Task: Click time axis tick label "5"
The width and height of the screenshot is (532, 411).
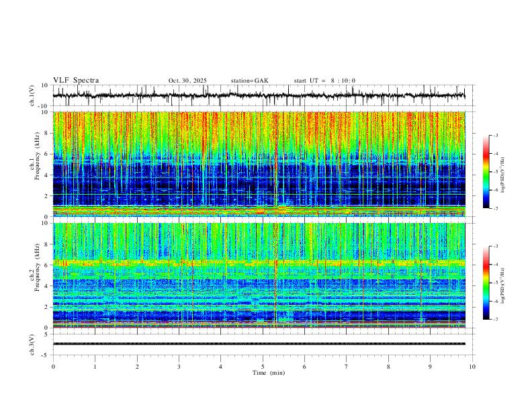Action: pyautogui.click(x=263, y=367)
